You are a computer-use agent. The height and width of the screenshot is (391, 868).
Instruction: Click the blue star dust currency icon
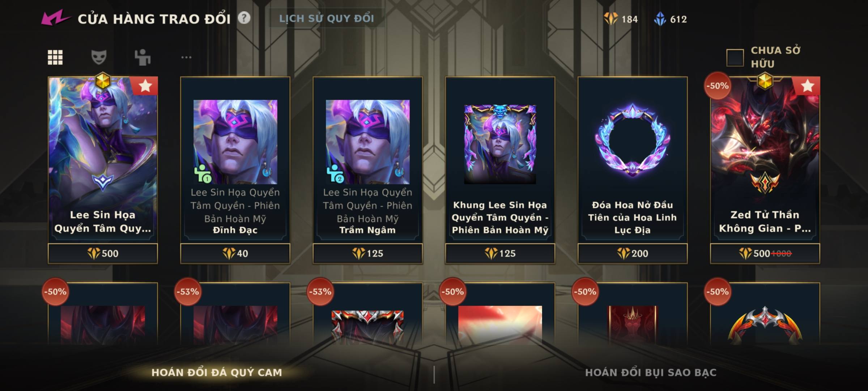point(660,19)
